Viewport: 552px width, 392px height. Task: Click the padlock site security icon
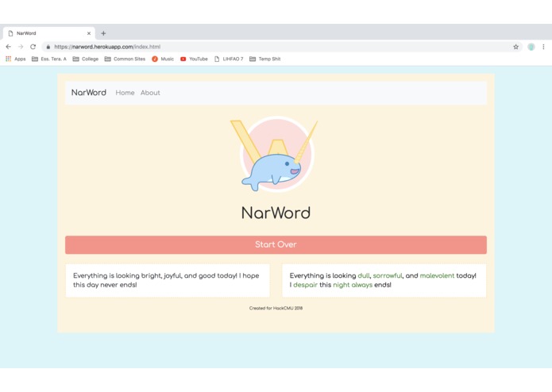coord(48,47)
